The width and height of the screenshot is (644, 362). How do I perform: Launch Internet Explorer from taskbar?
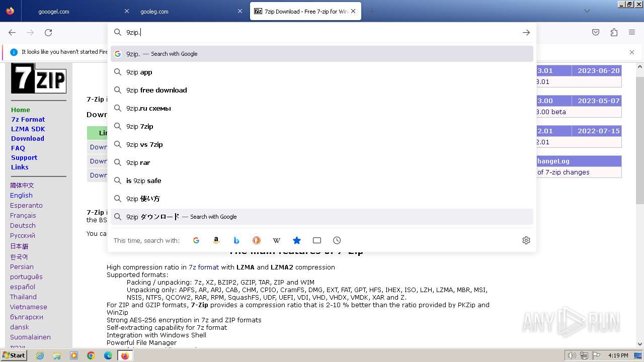[x=40, y=355]
